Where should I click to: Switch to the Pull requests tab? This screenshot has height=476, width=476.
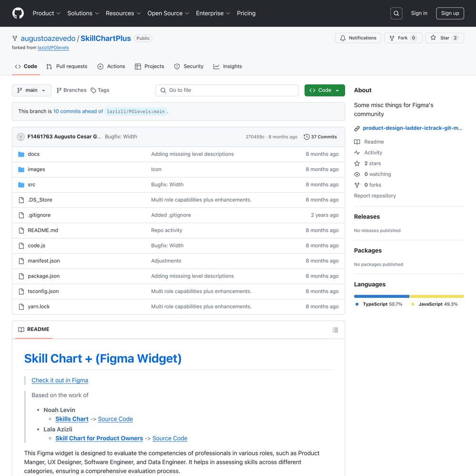point(67,67)
